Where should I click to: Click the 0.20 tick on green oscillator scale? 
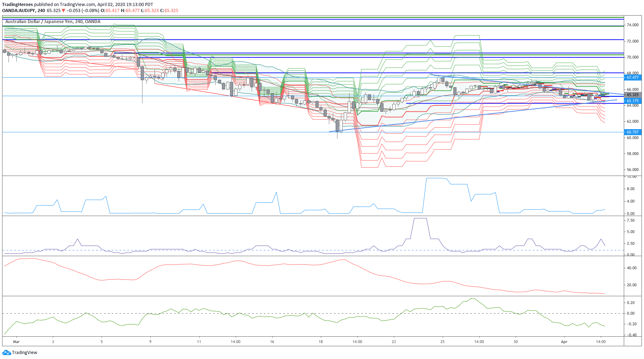click(631, 303)
